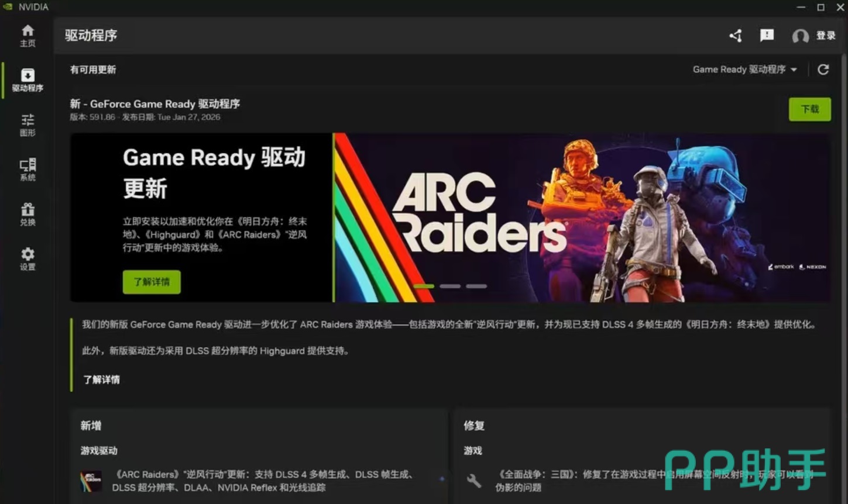Minimize the NVIDIA app window

coord(801,7)
